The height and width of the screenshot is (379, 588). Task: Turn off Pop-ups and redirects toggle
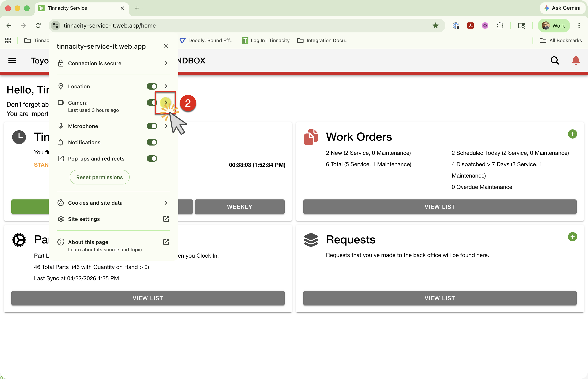tap(152, 158)
